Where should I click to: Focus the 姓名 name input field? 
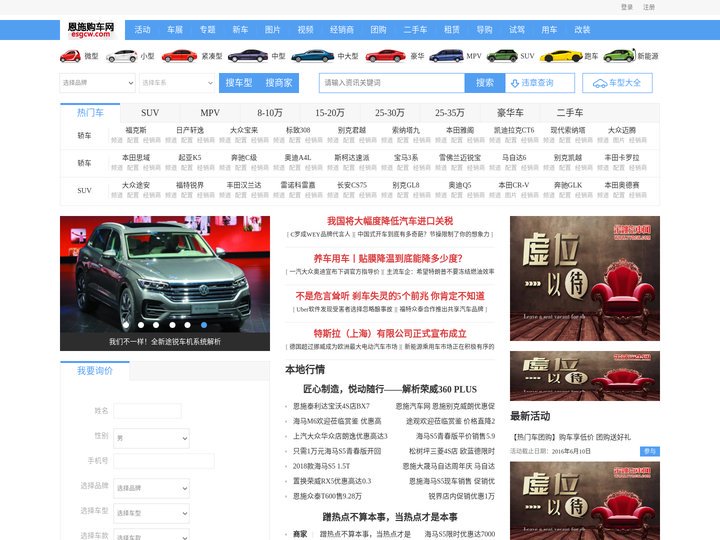147,411
